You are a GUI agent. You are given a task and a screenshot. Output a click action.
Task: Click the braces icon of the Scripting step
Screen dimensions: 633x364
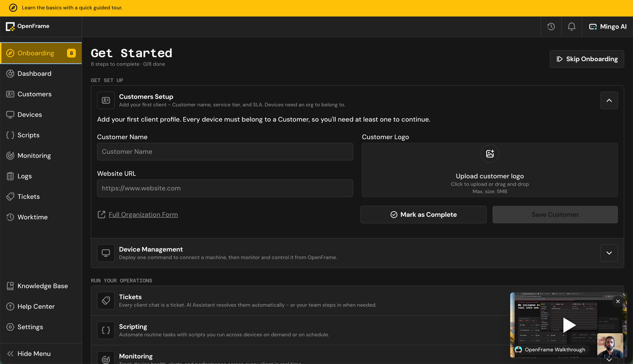106,330
